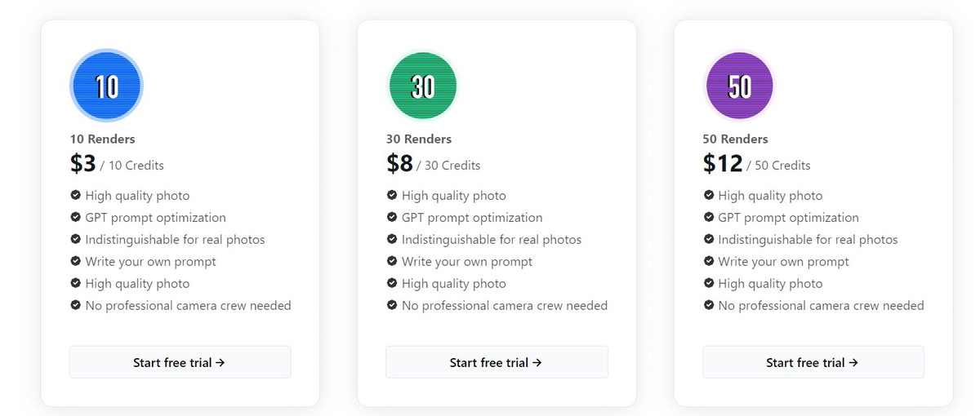Click the 30 Renders plan title
The height and width of the screenshot is (416, 980).
click(x=419, y=139)
